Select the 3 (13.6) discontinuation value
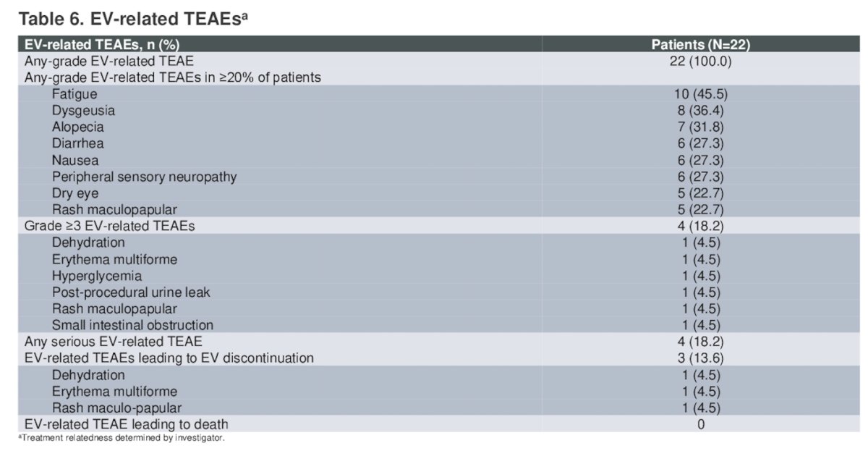Image resolution: width=868 pixels, height=451 pixels. point(700,358)
